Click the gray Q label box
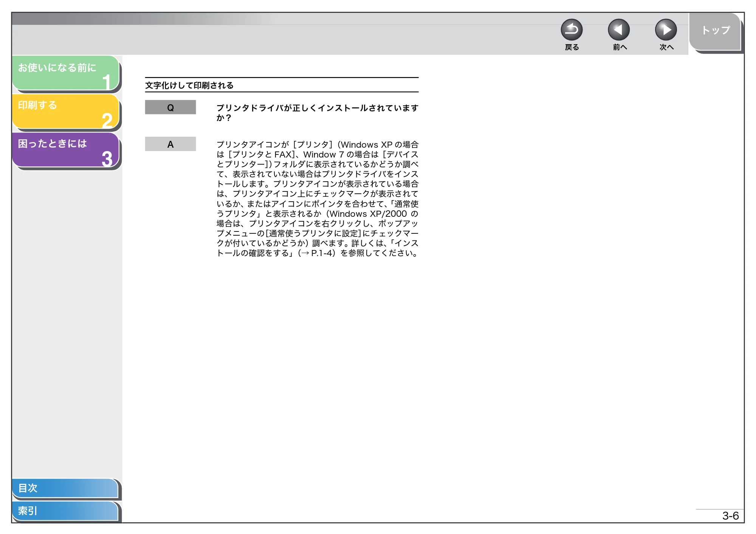The image size is (756, 534). pos(170,107)
